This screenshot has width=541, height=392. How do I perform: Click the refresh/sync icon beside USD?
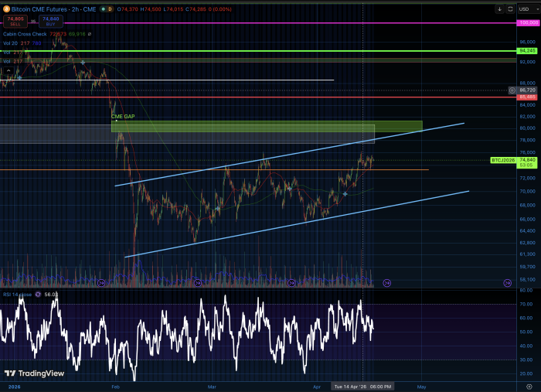(510, 10)
